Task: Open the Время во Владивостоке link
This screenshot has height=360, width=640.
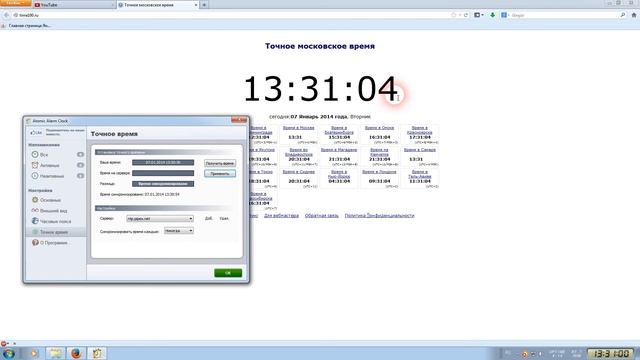Action: pyautogui.click(x=298, y=152)
